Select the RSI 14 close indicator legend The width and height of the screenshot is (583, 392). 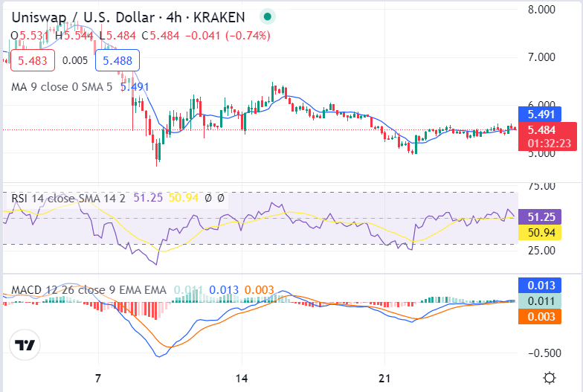[68, 198]
